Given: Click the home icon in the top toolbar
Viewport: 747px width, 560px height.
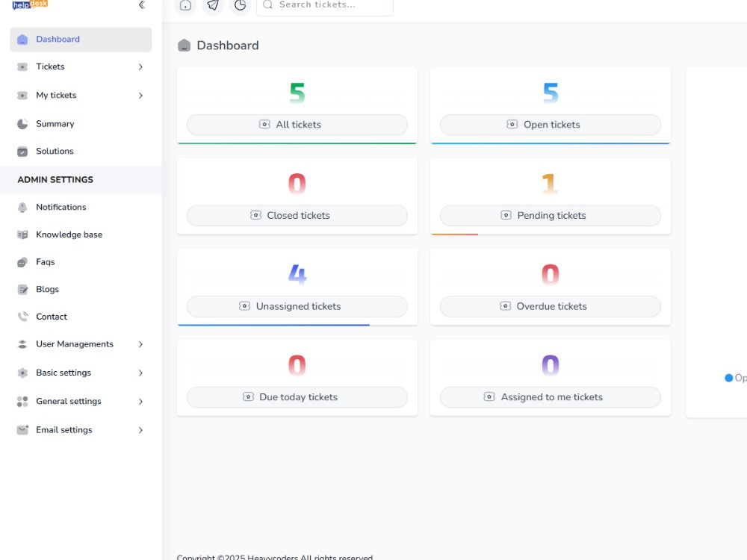Looking at the screenshot, I should [185, 6].
